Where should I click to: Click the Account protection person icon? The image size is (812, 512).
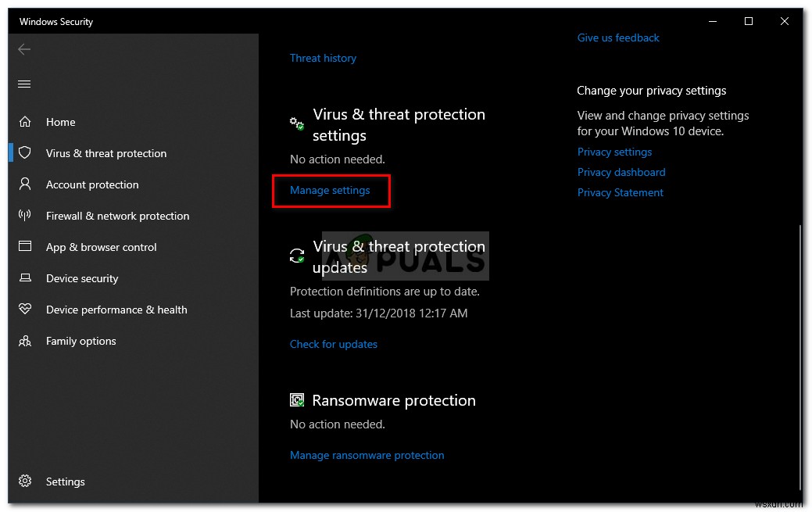click(x=25, y=184)
